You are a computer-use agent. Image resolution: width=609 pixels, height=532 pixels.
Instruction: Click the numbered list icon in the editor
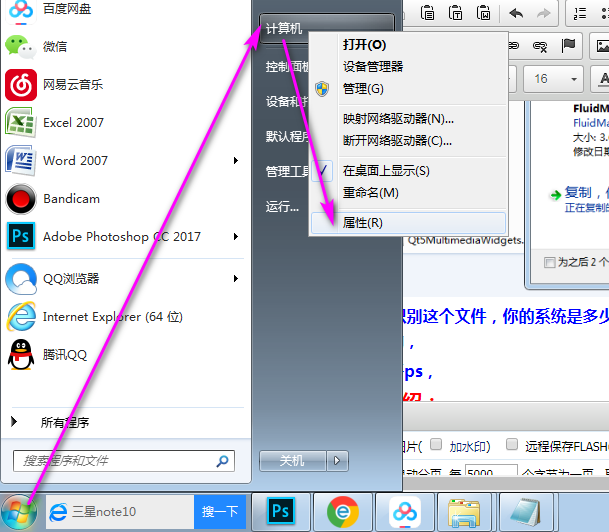tap(580, 14)
